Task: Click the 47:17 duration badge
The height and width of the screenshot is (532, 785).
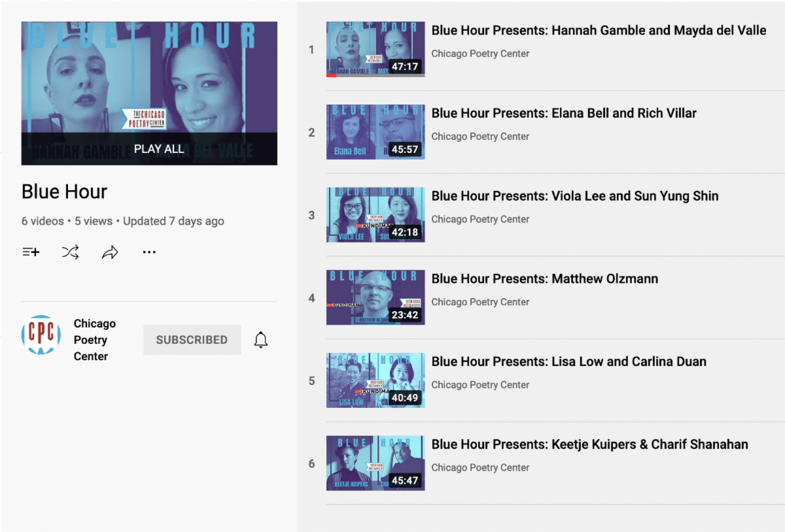Action: click(405, 67)
